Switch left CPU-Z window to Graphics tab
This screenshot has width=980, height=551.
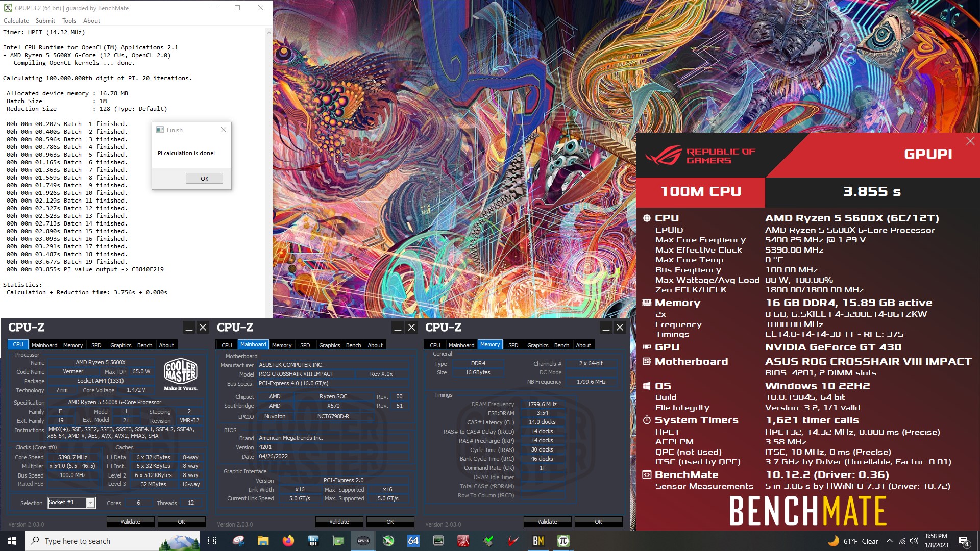pos(121,345)
